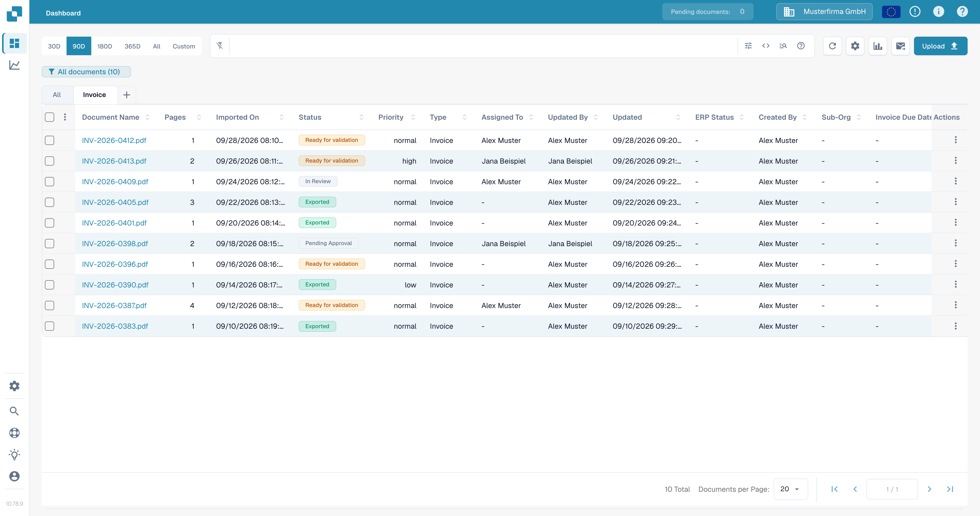Open the Documents per Page dropdown
Viewport: 980px width, 516px height.
(x=790, y=489)
